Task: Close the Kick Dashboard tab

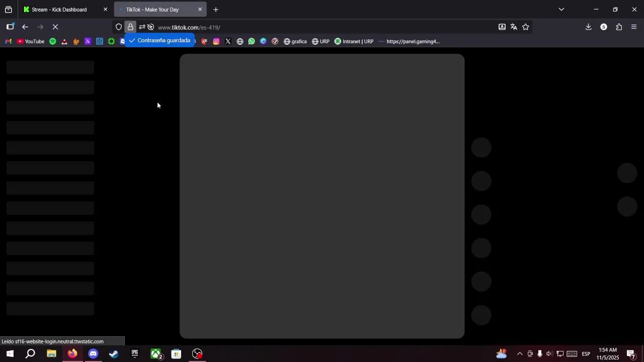Action: 105,10
